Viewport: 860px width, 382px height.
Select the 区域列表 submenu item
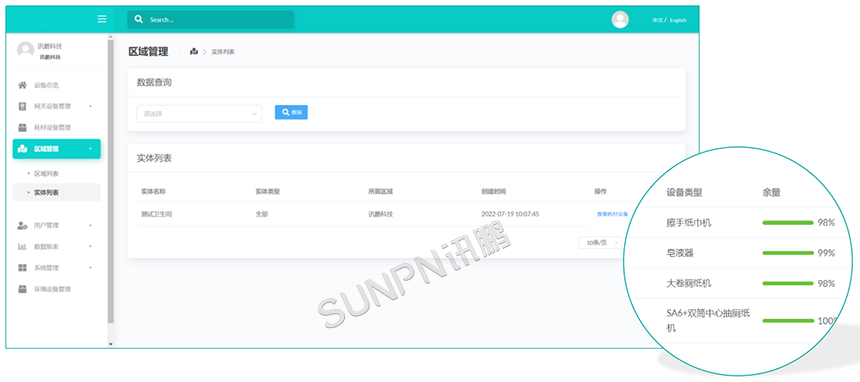pos(46,173)
